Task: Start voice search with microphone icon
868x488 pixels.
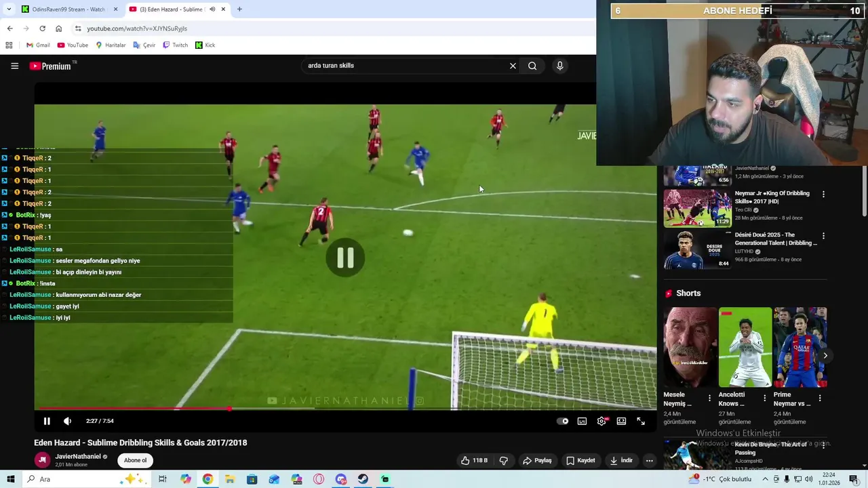Action: pos(559,66)
